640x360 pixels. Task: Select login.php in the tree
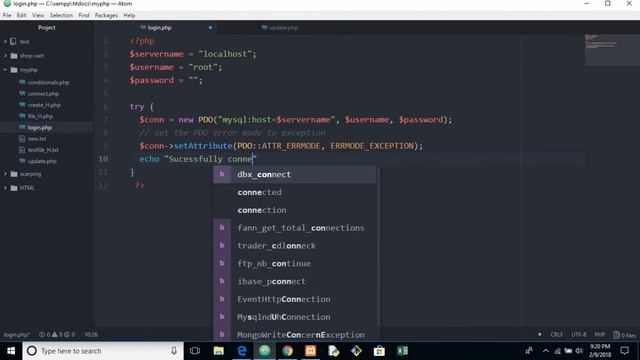point(40,127)
